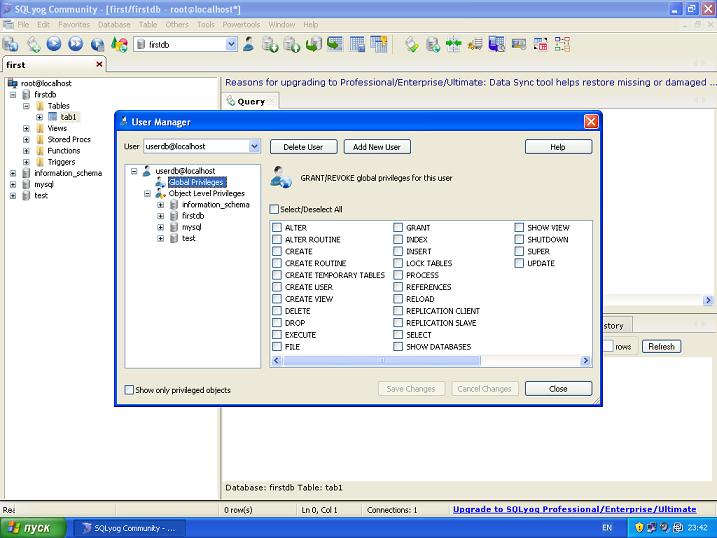Screen dimensions: 717x538
Task: Click the colorful Refresh Object Browser icon
Action: click(119, 44)
